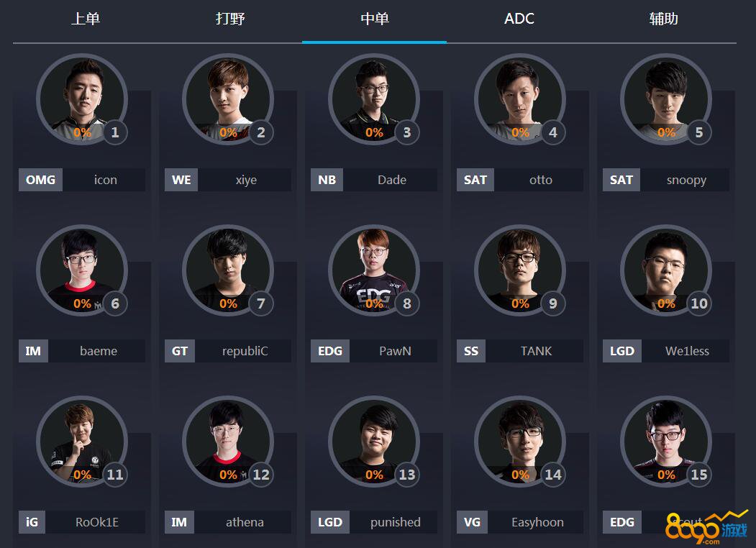Click the number 14 badge on Easyhoon

[553, 474]
